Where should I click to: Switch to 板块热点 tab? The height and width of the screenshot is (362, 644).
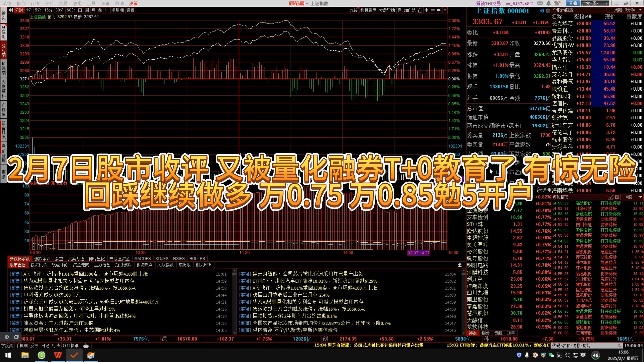144,265
